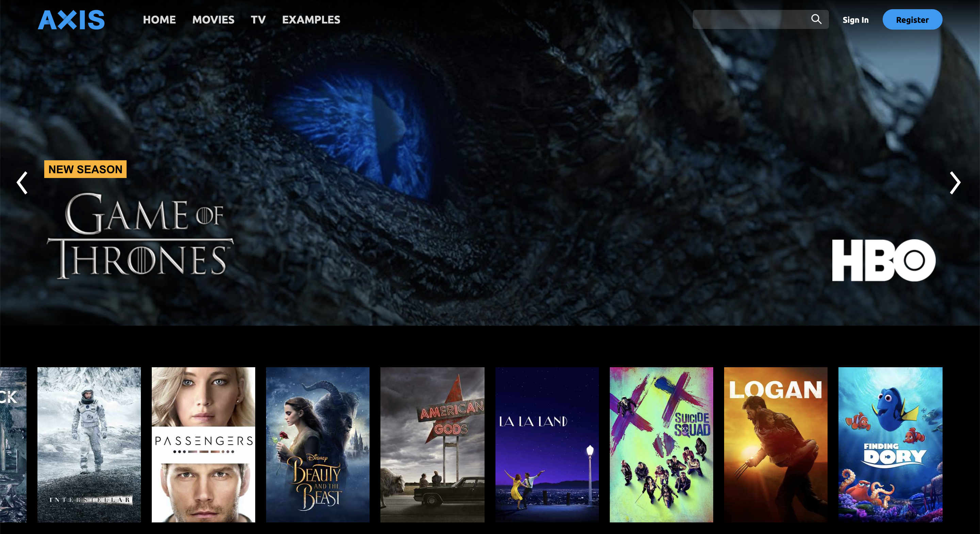Open the American Gods poster
980x534 pixels.
pyautogui.click(x=432, y=444)
